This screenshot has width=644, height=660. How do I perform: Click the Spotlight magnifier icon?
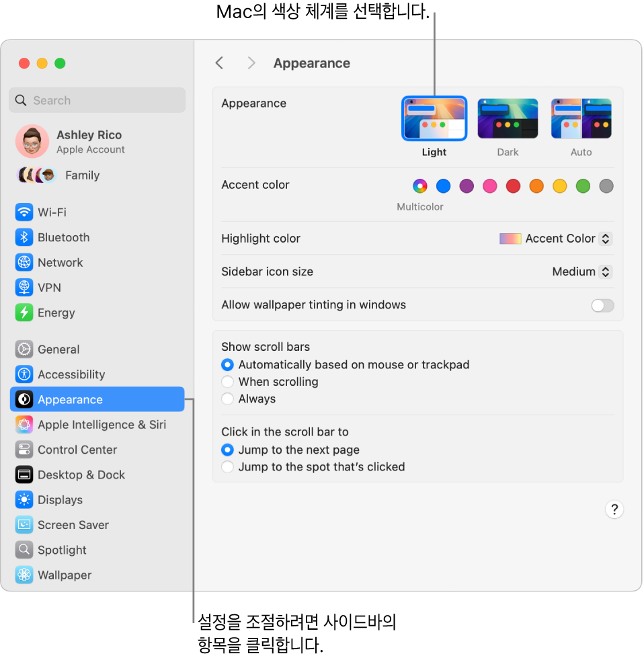(24, 550)
